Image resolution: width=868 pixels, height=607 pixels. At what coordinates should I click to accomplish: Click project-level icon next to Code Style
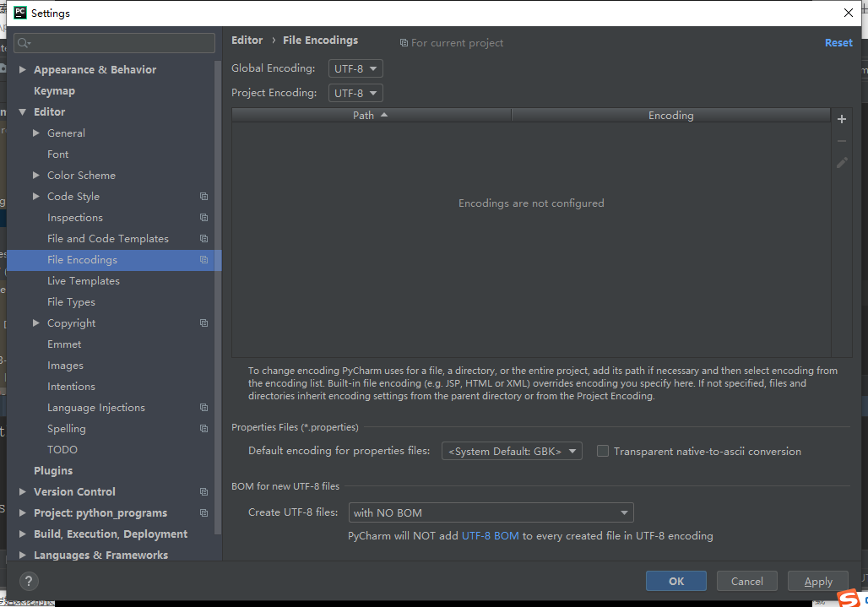[203, 197]
